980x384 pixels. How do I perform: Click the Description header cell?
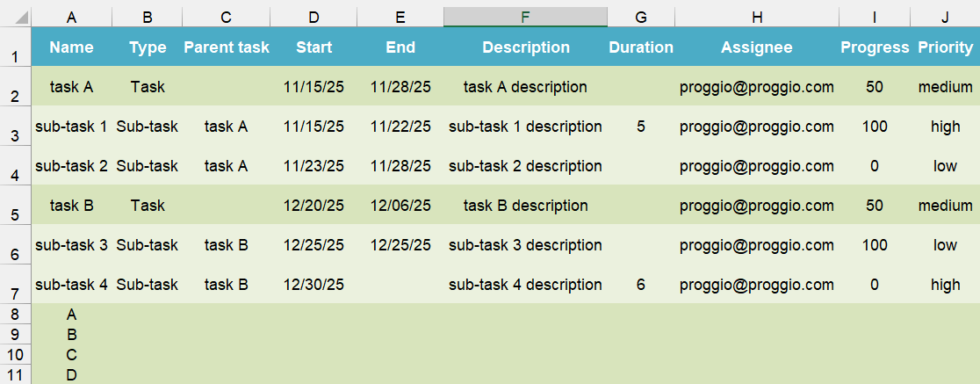[x=525, y=47]
